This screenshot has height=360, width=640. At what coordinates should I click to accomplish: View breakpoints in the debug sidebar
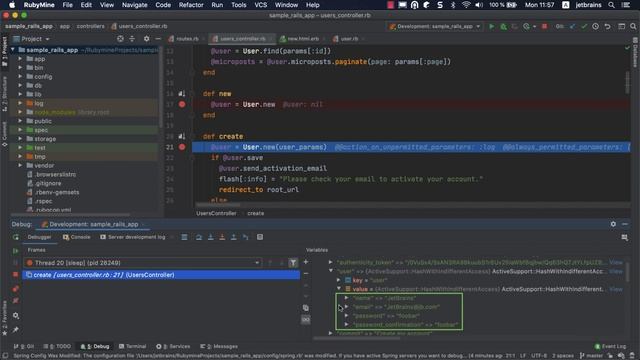pyautogui.click(x=16, y=289)
